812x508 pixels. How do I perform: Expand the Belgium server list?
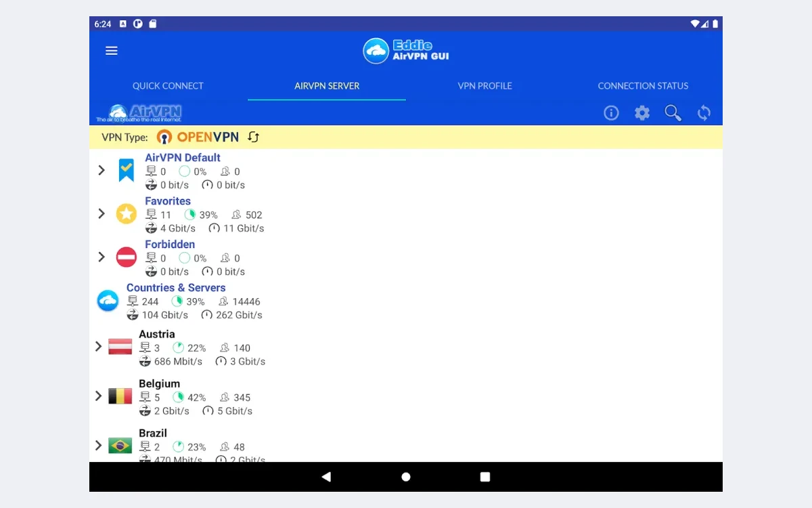98,396
